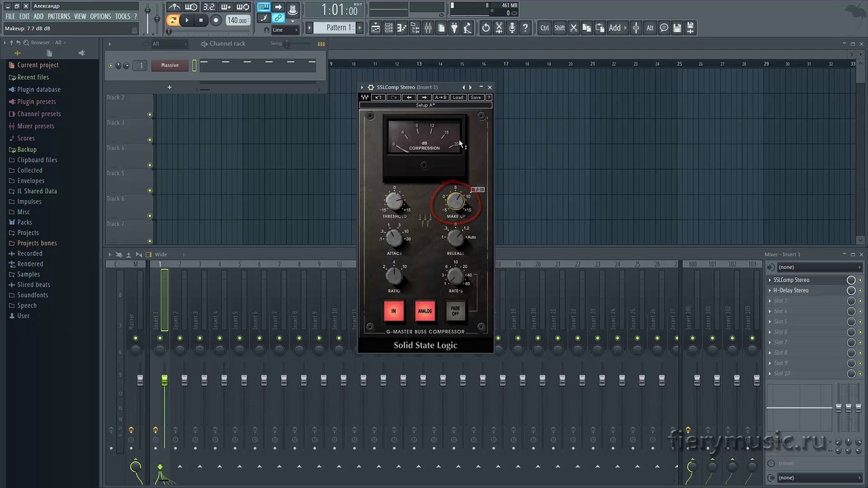Open the VIEW menu
The height and width of the screenshot is (488, 868).
(80, 16)
